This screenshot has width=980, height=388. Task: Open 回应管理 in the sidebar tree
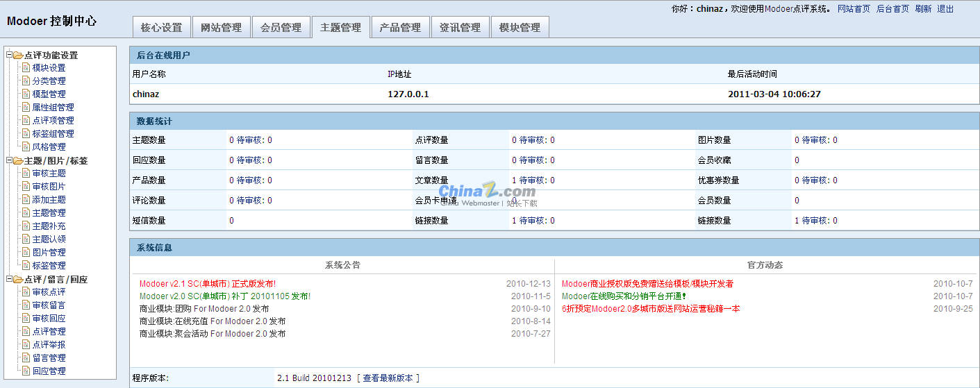coord(49,371)
